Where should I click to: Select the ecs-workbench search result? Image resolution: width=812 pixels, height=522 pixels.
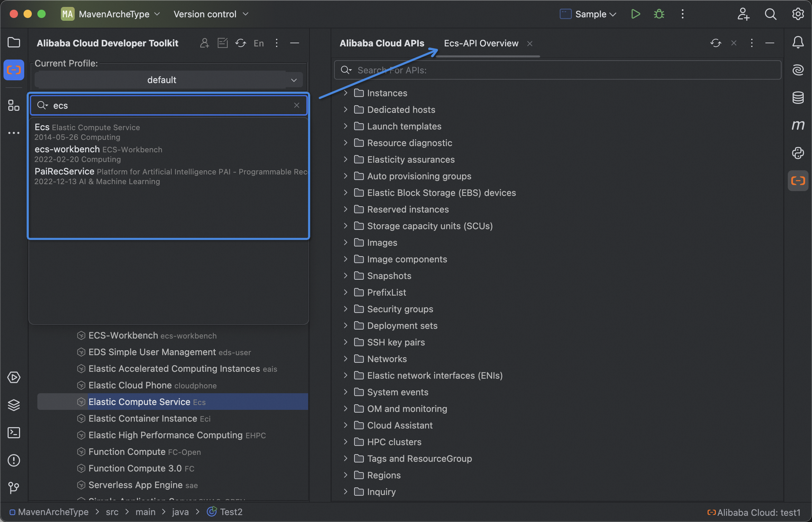tap(169, 154)
